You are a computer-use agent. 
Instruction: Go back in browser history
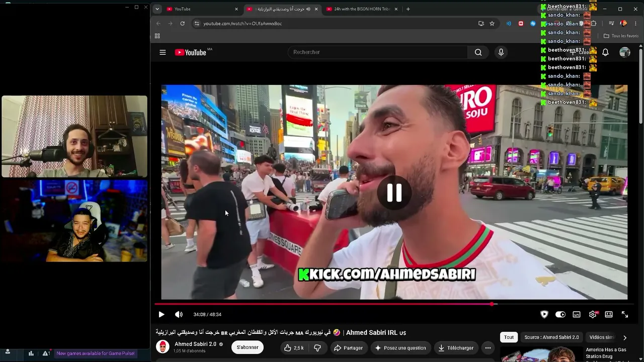pos(158,24)
